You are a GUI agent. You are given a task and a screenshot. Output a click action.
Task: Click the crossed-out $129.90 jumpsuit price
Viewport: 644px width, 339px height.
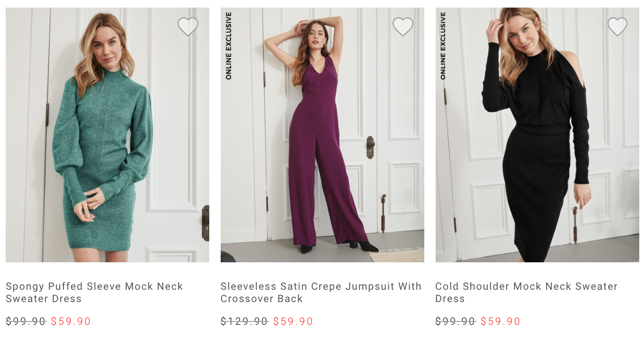pos(244,321)
